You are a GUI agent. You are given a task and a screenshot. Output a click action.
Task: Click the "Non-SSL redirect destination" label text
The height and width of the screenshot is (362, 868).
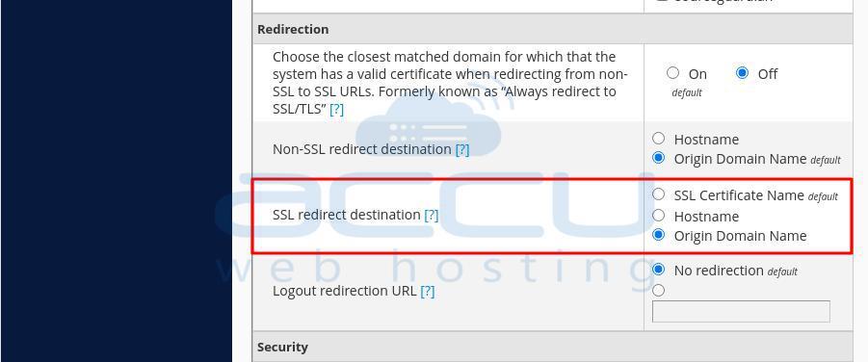[x=362, y=149]
